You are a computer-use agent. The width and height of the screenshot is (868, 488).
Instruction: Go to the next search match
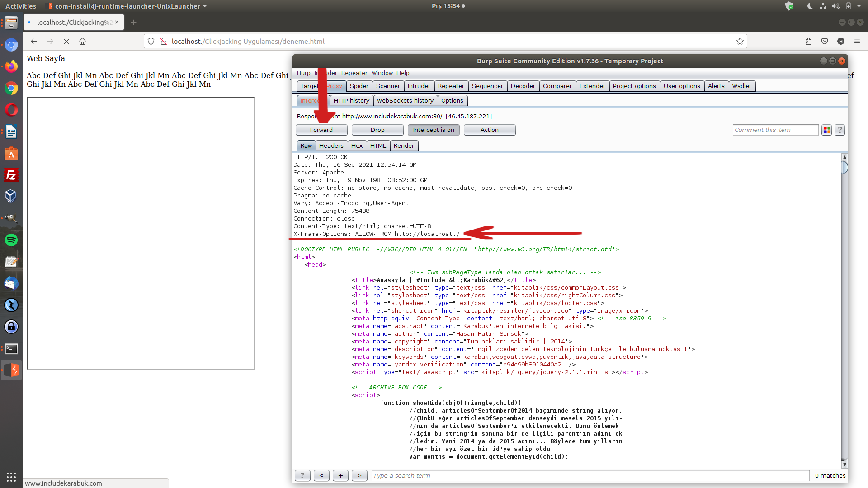click(x=359, y=476)
